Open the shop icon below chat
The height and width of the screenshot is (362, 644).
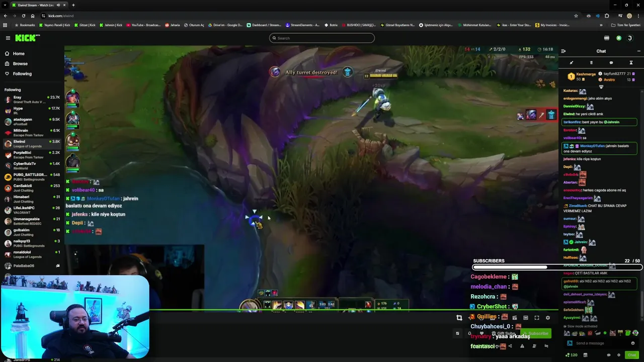(x=585, y=355)
